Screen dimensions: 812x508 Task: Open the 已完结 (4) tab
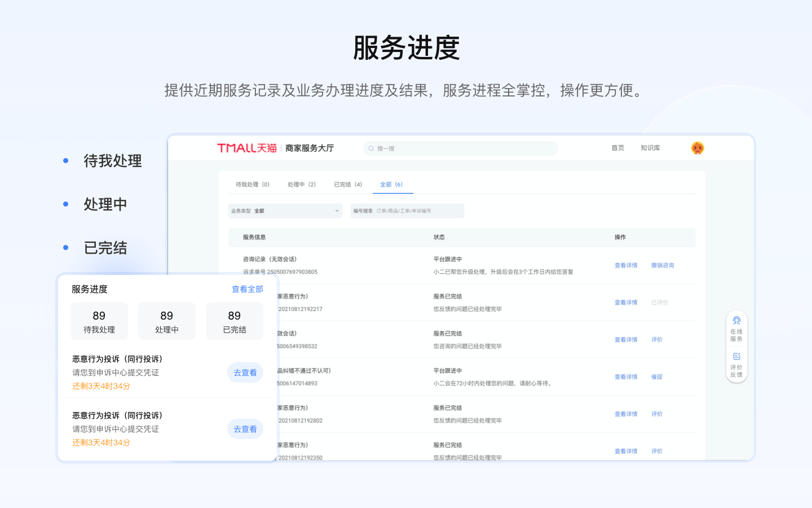[x=347, y=185]
